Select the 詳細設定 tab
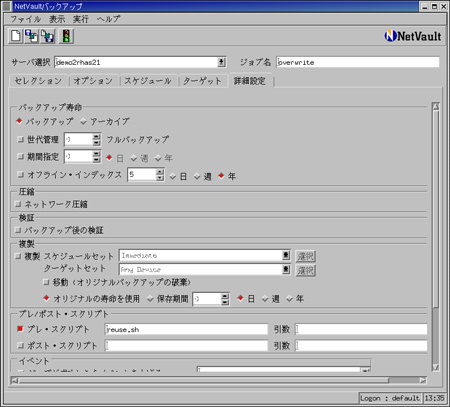This screenshot has width=450, height=407. coord(250,81)
